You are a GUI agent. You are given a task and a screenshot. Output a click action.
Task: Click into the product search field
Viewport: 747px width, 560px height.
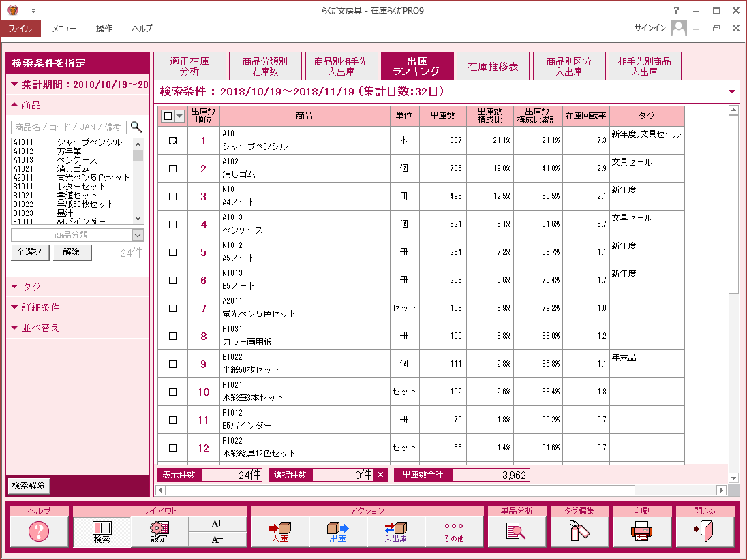[69, 127]
